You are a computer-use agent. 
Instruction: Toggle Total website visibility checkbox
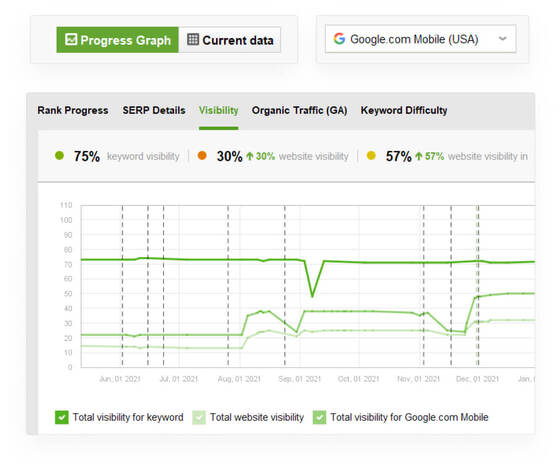(199, 417)
